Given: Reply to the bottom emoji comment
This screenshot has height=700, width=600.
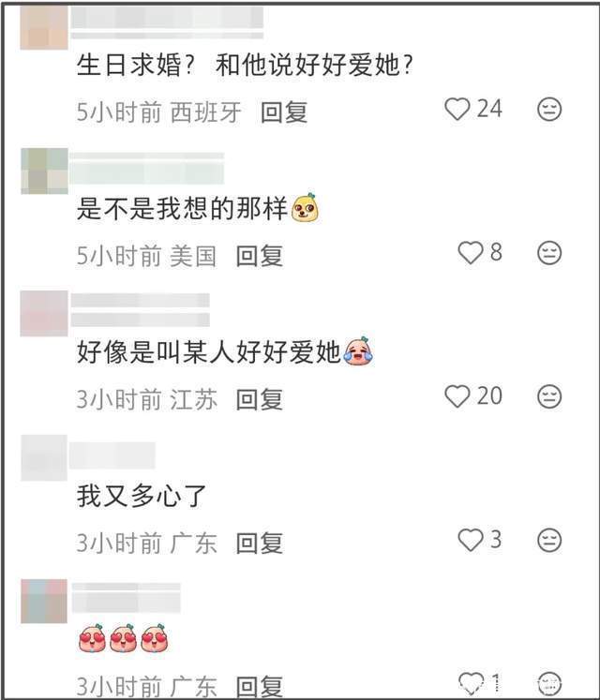Looking at the screenshot, I should [260, 687].
